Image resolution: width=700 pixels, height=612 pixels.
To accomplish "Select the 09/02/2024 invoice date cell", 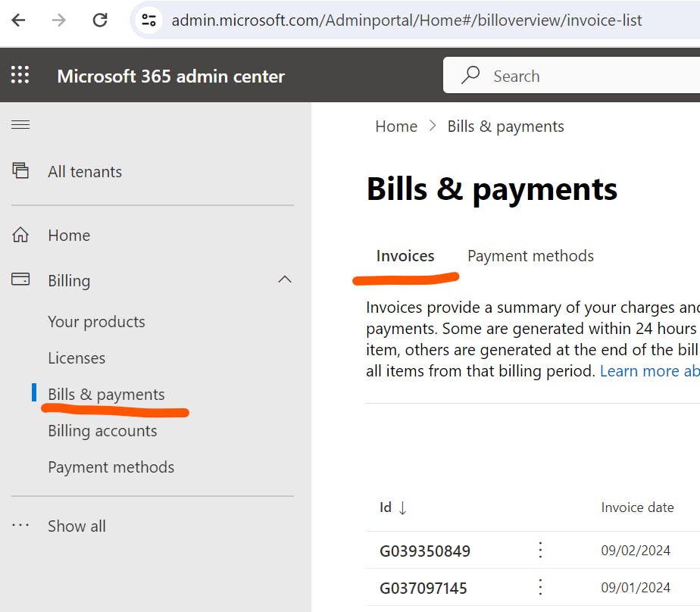I will pos(636,551).
